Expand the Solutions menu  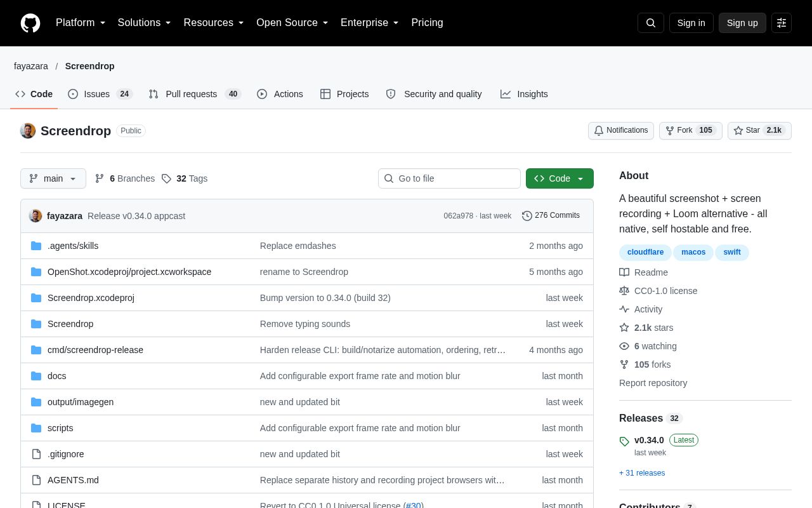point(145,23)
